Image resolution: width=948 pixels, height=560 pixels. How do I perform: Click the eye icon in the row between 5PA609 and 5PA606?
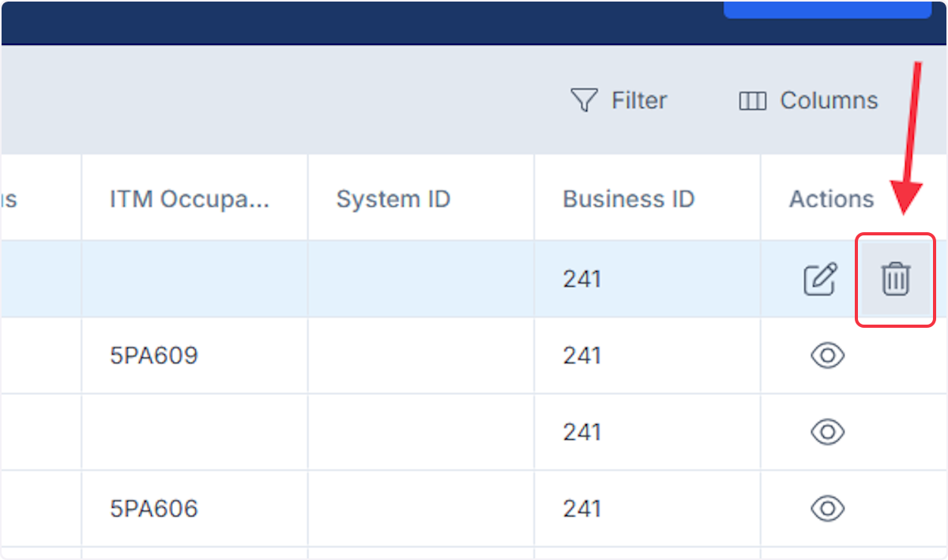pos(828,432)
